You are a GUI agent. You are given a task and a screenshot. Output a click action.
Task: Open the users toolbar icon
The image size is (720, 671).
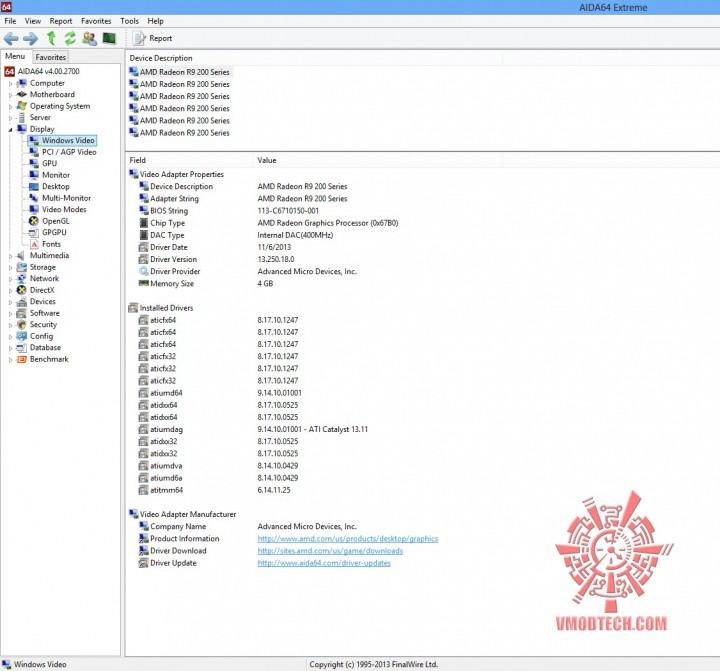click(90, 39)
